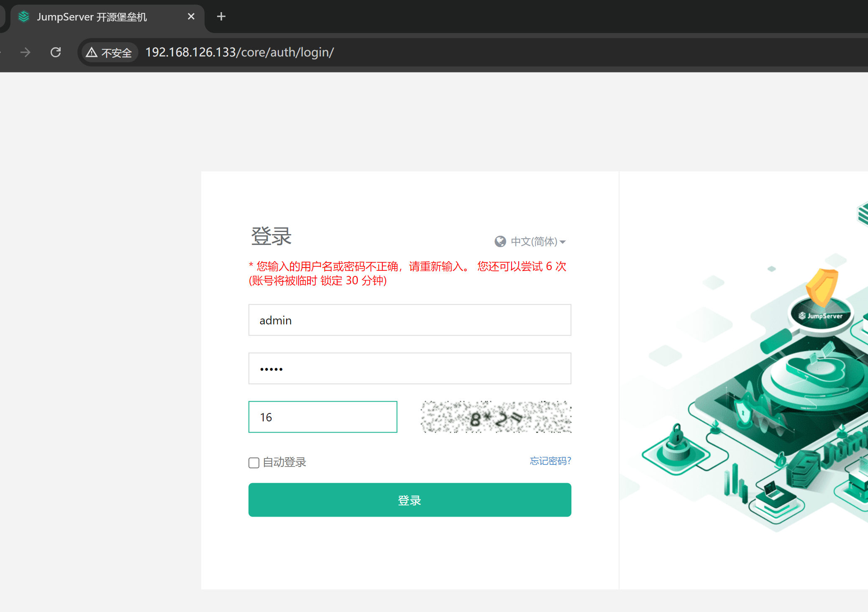
Task: Click the JumpServer favicon in the tab
Action: (x=24, y=16)
